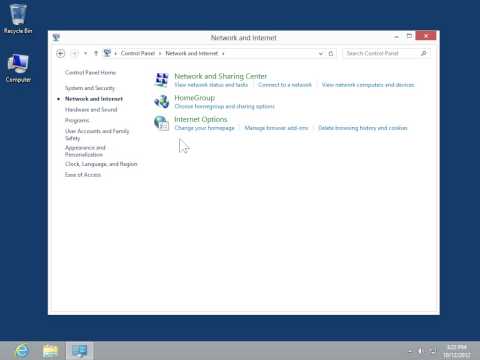This screenshot has width=480, height=360.
Task: Open Hardware and Sound category
Action: pyautogui.click(x=91, y=110)
